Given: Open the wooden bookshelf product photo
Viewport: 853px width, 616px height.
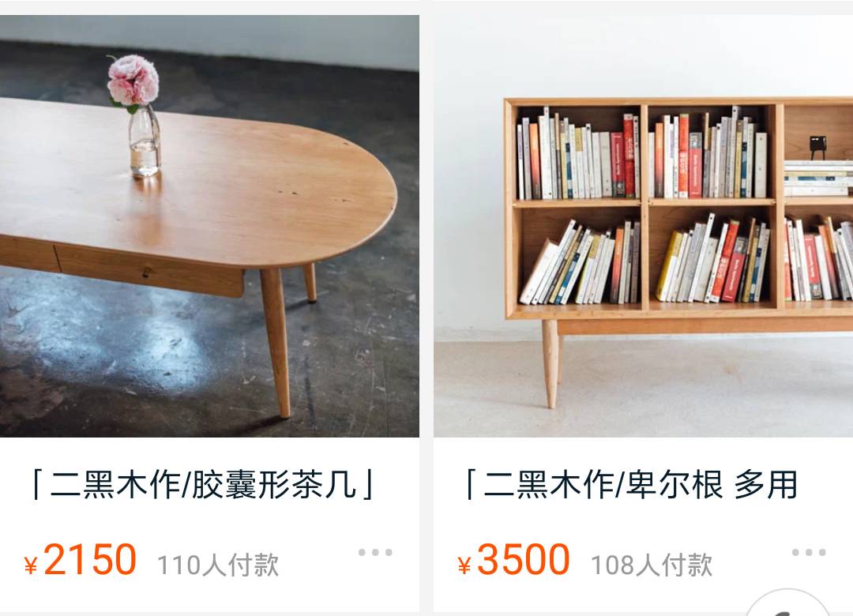Looking at the screenshot, I should click(x=643, y=226).
